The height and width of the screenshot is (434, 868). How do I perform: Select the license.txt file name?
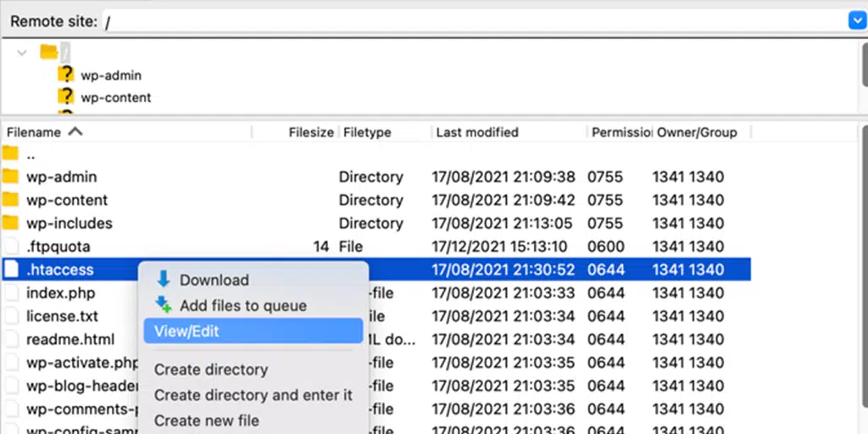[x=62, y=316]
